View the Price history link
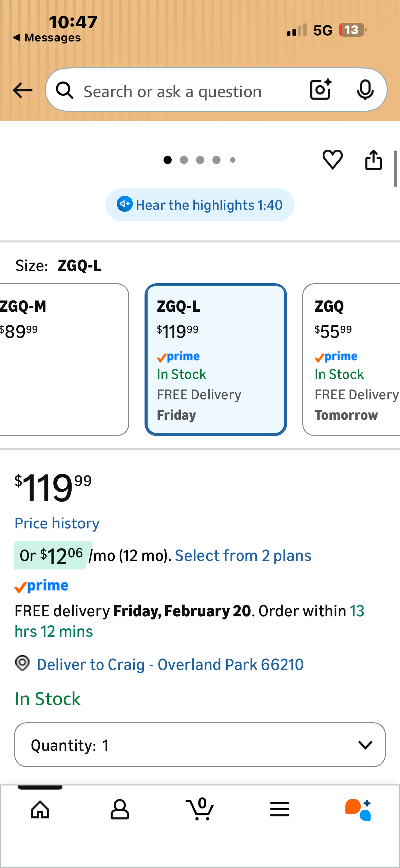Image resolution: width=400 pixels, height=868 pixels. (x=57, y=523)
